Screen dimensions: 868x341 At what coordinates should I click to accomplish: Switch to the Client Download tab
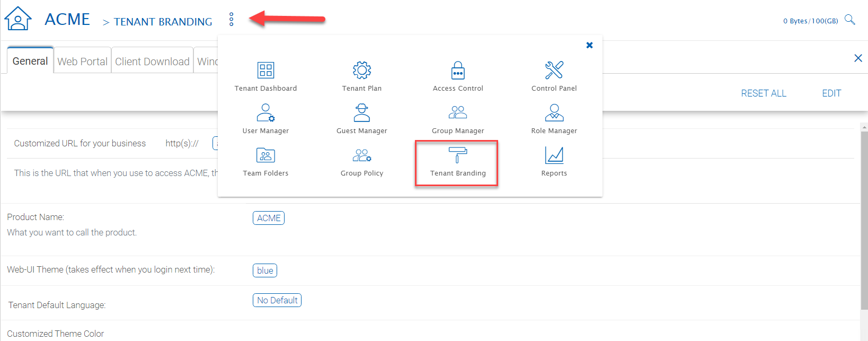[152, 62]
